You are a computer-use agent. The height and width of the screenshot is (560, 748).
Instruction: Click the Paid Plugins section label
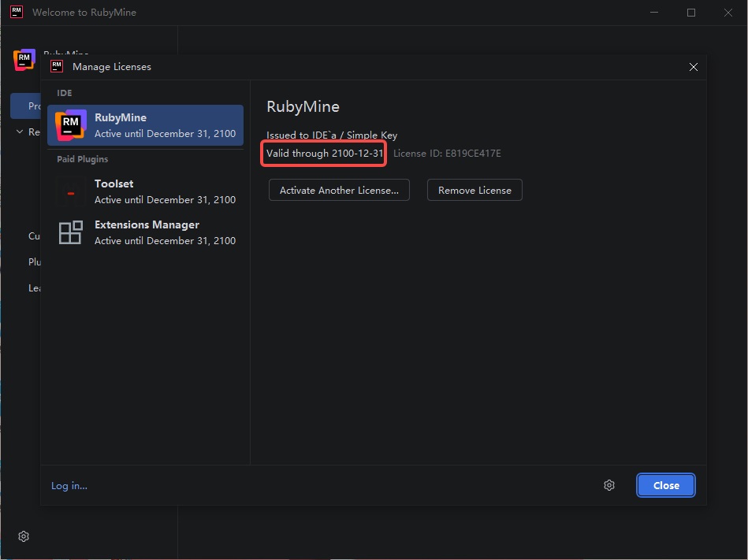click(x=83, y=159)
